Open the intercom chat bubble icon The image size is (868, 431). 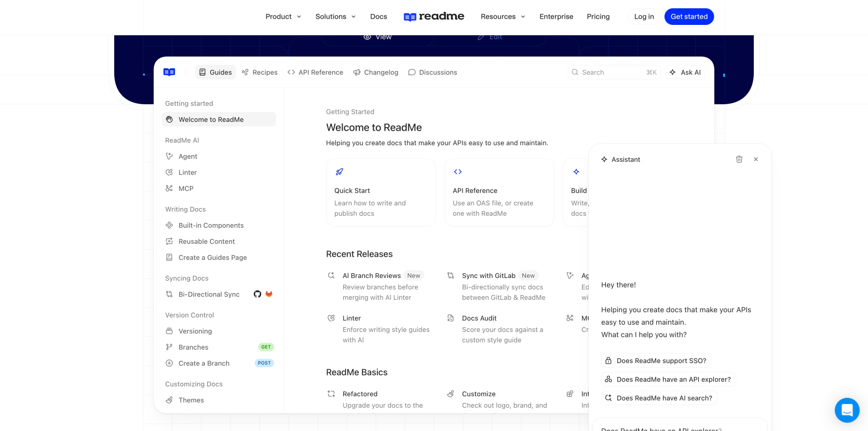click(x=847, y=410)
